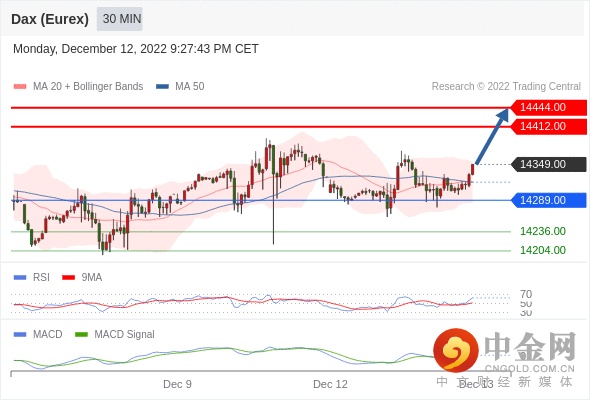Click the green 14204.00 support level
This screenshot has height=400, width=590.
543,250
